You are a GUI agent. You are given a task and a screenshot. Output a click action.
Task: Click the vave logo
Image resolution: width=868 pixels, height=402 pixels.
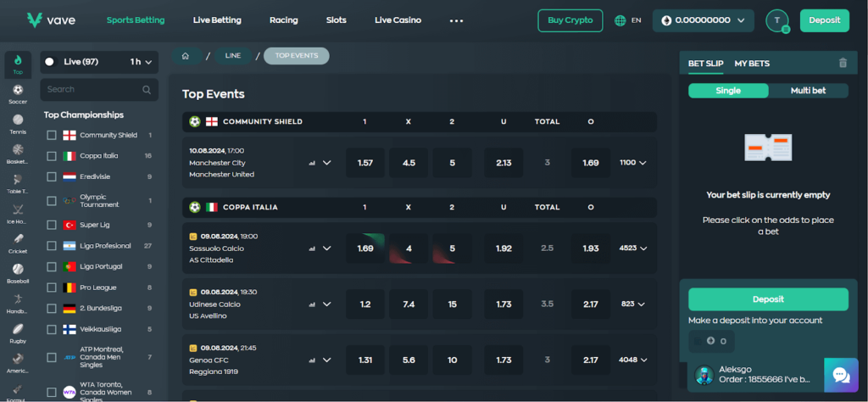(x=51, y=20)
